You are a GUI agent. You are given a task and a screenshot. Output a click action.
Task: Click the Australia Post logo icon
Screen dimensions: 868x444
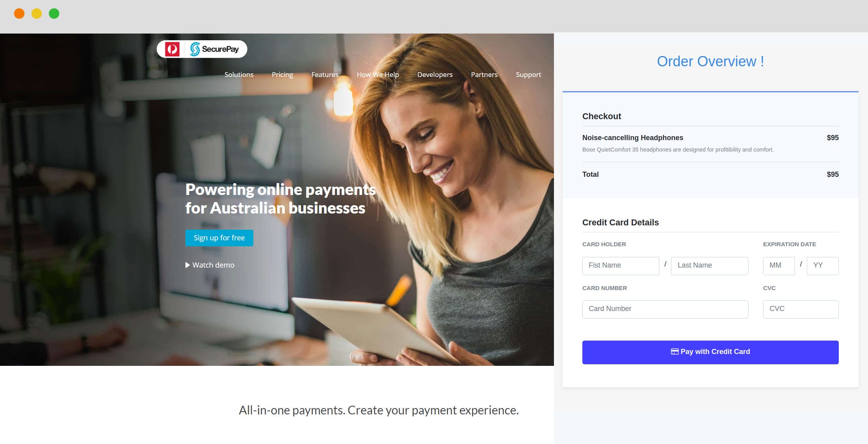pos(172,49)
